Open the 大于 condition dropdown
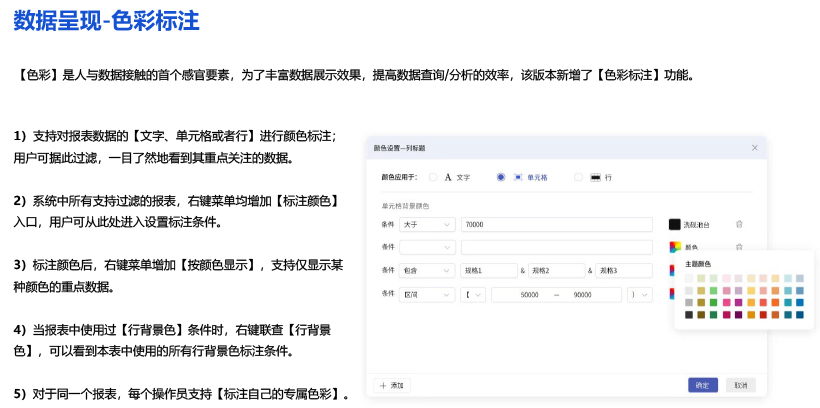This screenshot has height=408, width=820. pos(428,225)
